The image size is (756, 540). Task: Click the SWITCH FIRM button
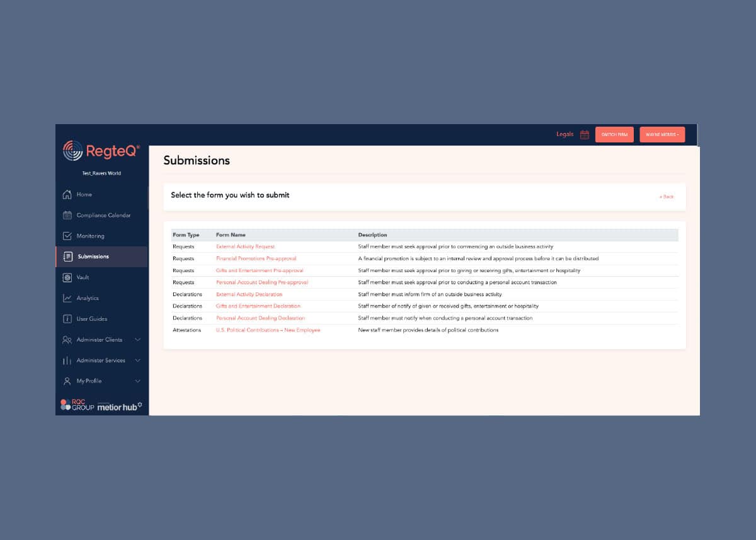click(x=614, y=134)
